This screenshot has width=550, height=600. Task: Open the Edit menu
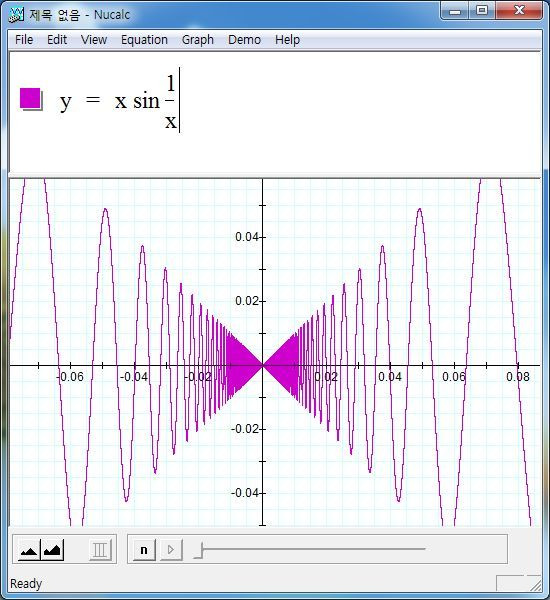[57, 39]
